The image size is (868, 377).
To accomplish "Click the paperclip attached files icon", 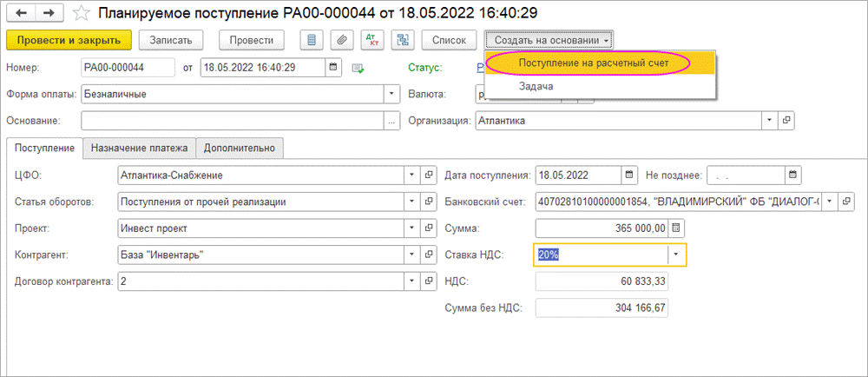I will (342, 40).
